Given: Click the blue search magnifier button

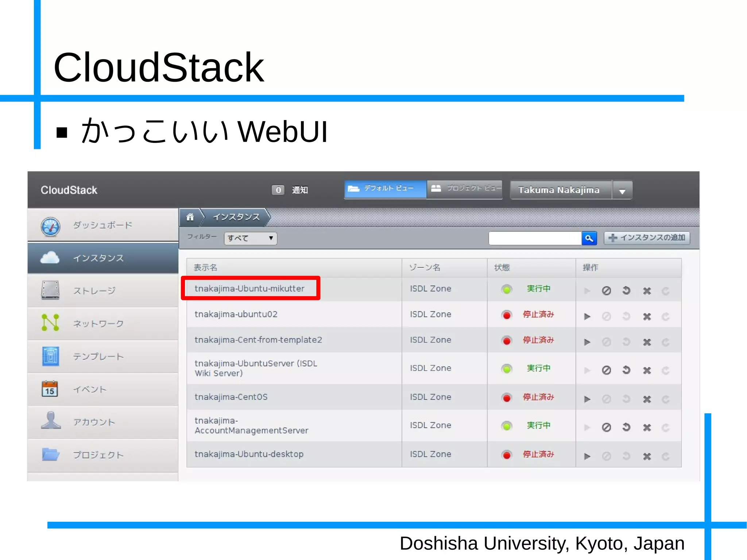Looking at the screenshot, I should pos(589,238).
